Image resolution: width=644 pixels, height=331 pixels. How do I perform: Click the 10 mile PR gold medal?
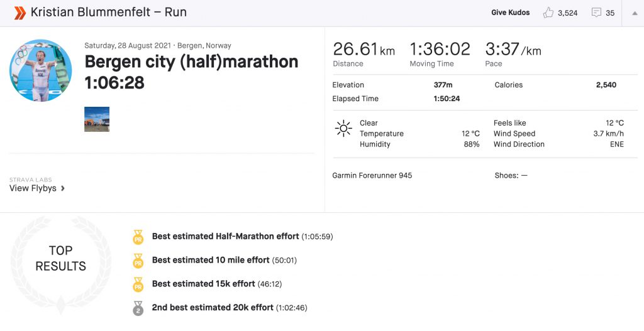pos(138,261)
